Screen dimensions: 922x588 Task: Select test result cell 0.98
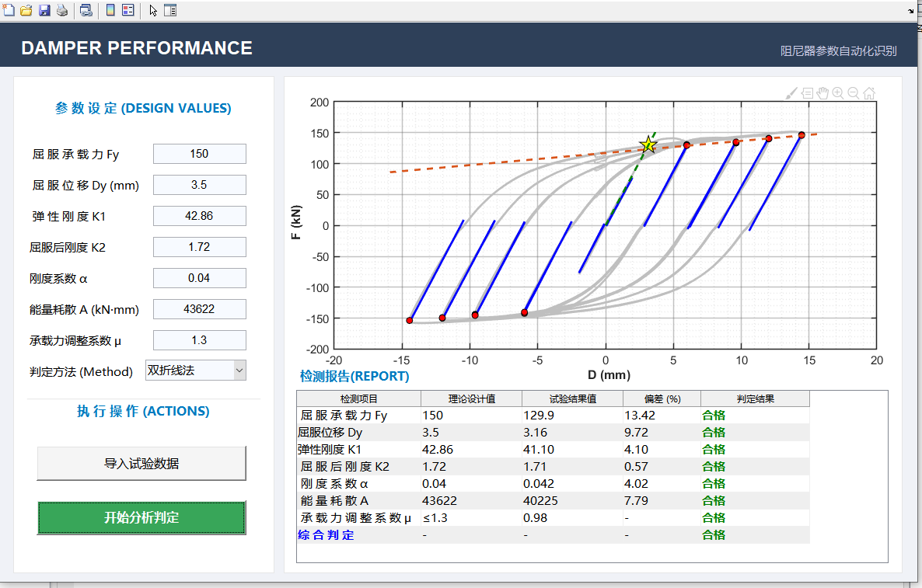573,517
